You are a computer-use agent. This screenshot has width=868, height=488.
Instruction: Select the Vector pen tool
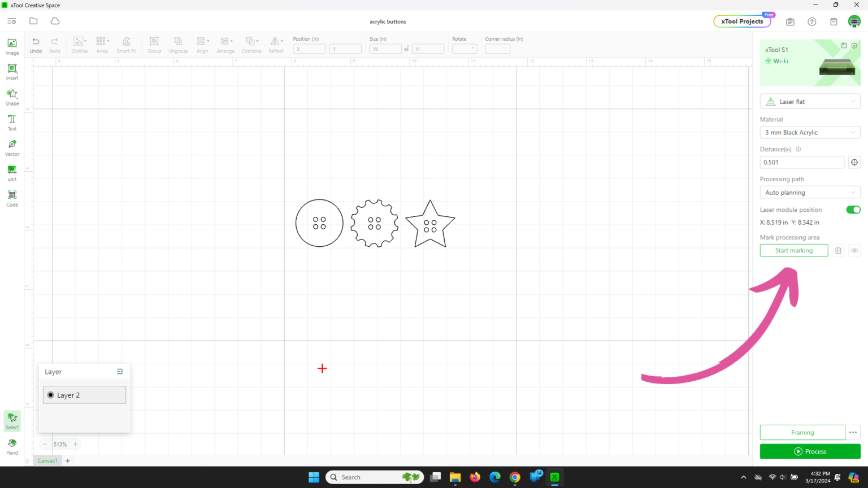(x=12, y=148)
